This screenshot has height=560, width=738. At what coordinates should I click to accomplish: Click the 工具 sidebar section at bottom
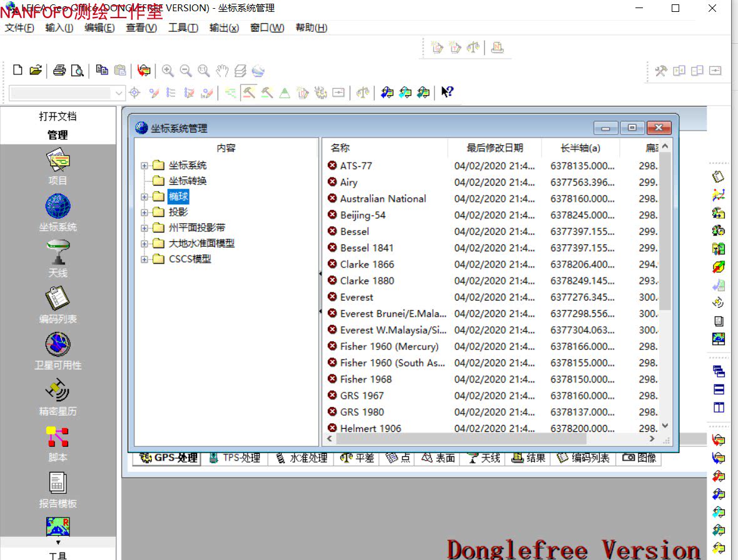(x=58, y=555)
